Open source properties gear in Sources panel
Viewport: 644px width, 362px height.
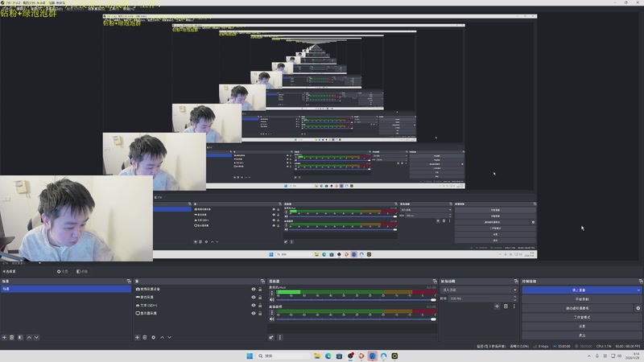tap(153, 337)
